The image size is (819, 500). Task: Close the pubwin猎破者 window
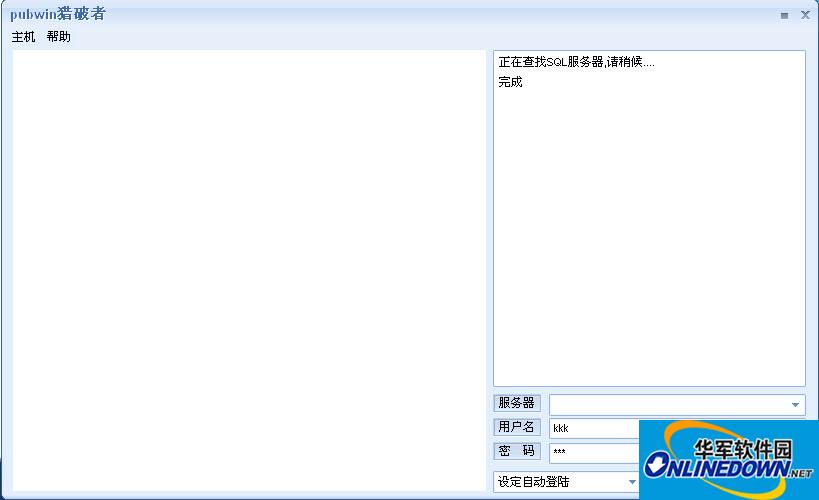[805, 15]
